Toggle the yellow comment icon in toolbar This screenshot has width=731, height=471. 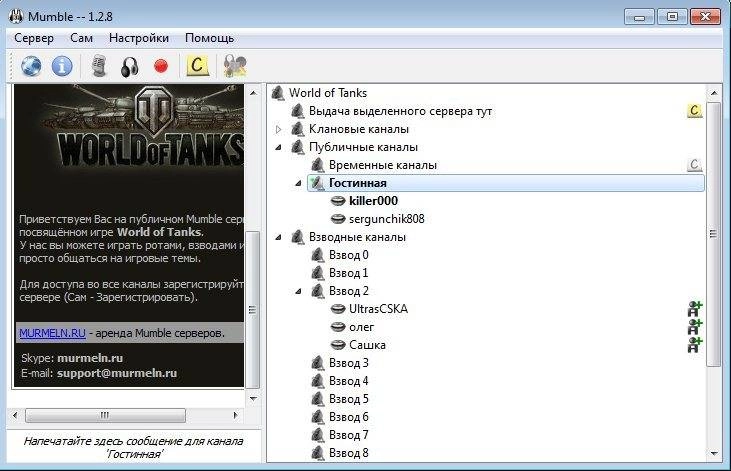[x=197, y=65]
